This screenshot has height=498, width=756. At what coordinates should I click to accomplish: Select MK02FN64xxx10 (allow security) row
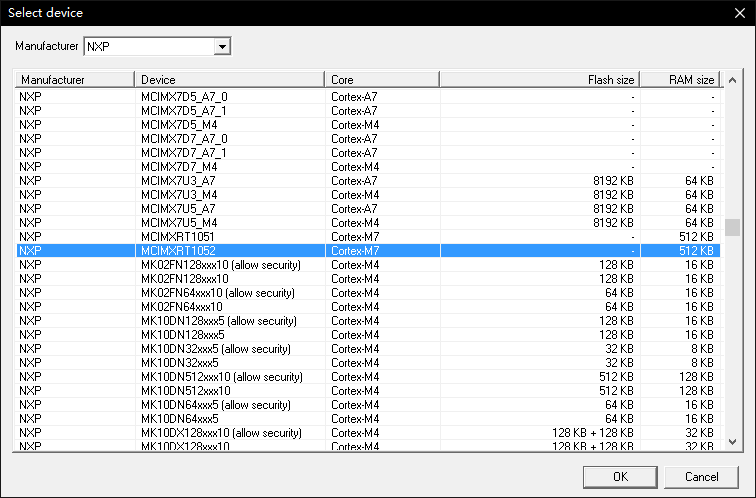point(368,293)
